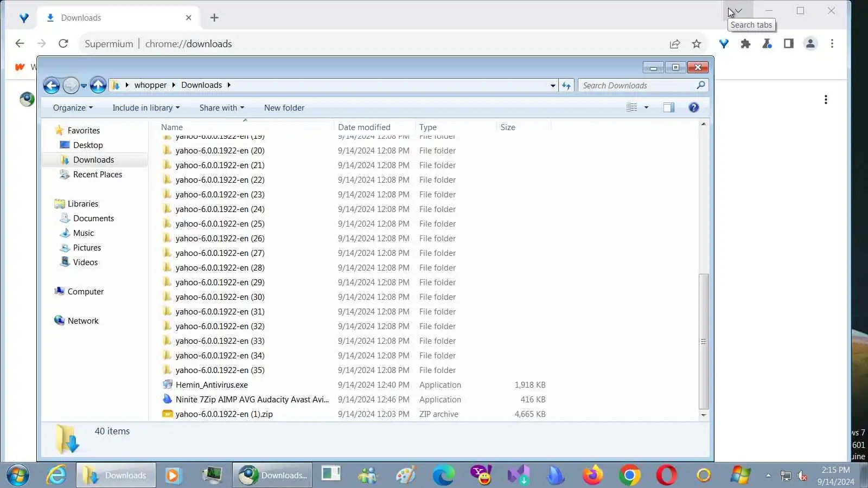The height and width of the screenshot is (488, 868).
Task: Open Pictures library in sidebar
Action: (x=87, y=247)
